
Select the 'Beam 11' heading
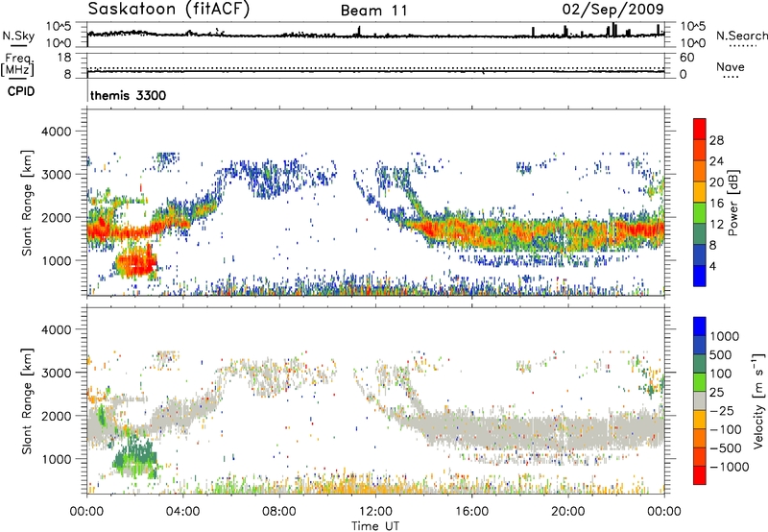tap(373, 11)
